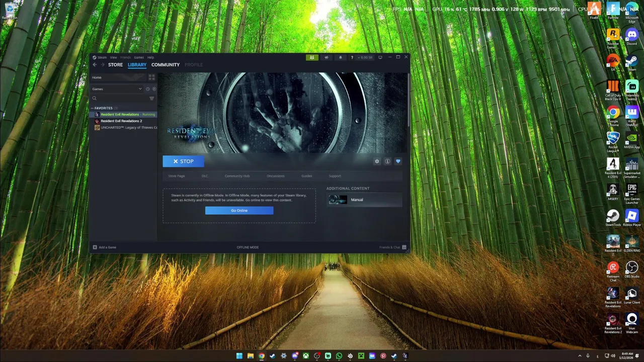
Task: Switch to the LIBRARY tab
Action: pos(137,65)
